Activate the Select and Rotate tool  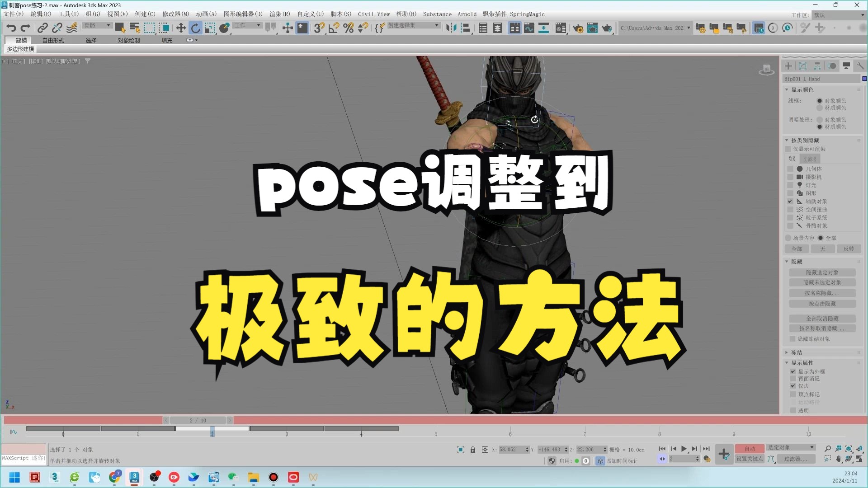tap(195, 28)
